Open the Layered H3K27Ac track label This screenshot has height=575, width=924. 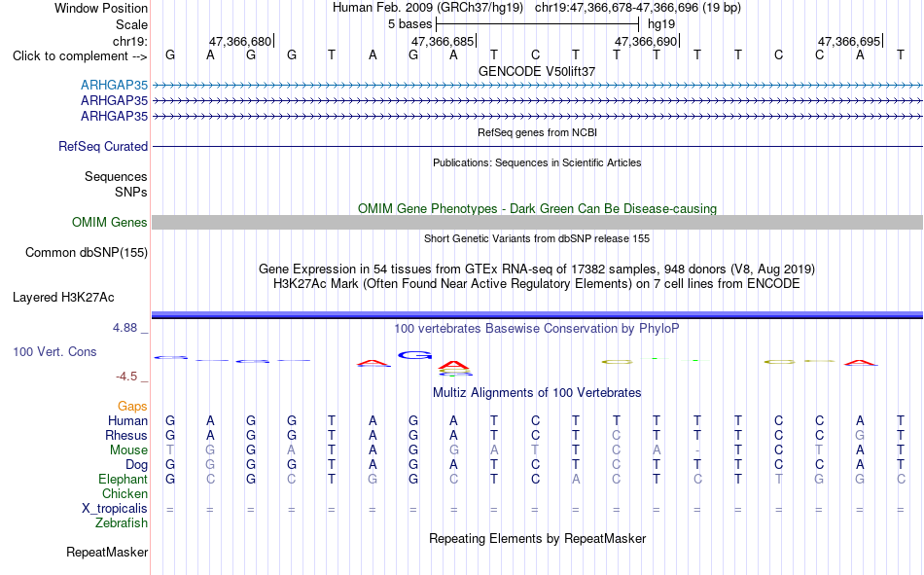pos(63,298)
